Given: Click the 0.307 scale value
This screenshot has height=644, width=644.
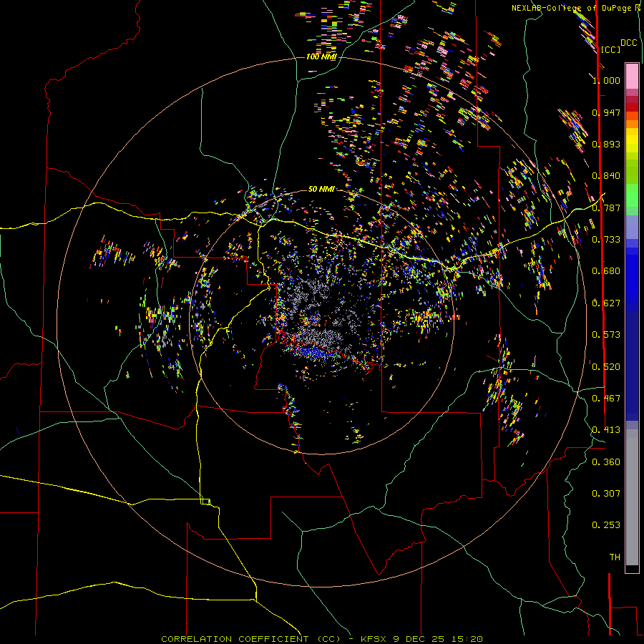Looking at the screenshot, I should 606,493.
